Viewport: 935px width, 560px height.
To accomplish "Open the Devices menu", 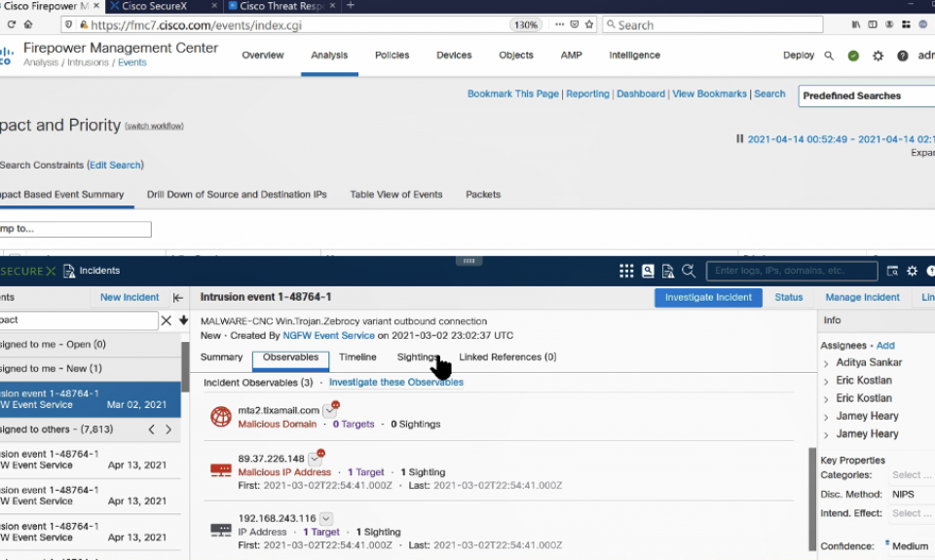I will [x=454, y=56].
